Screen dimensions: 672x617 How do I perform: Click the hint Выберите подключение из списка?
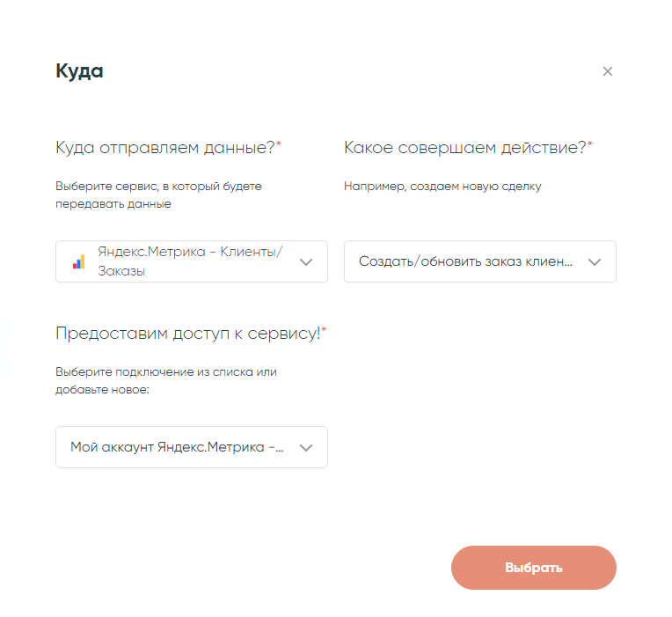165,372
